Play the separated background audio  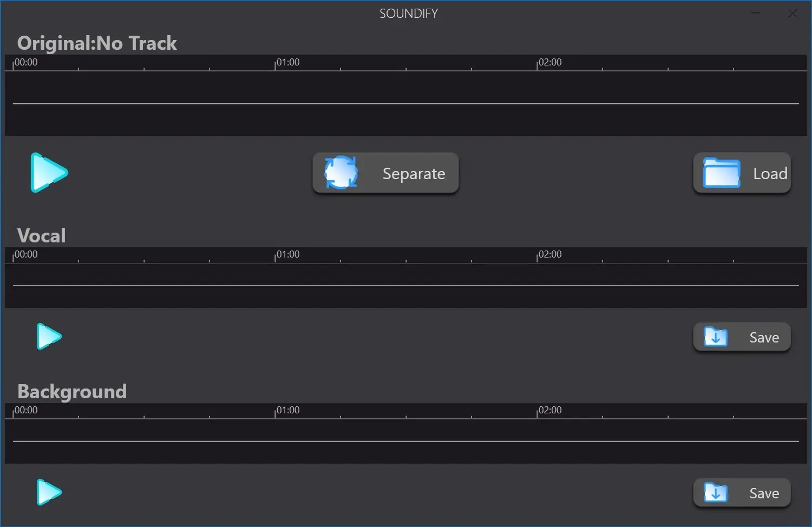coord(48,492)
